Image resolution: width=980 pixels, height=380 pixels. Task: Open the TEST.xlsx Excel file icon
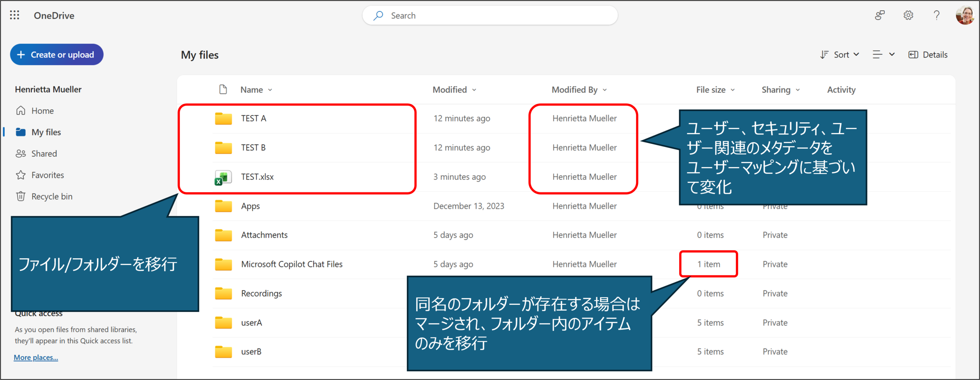(223, 177)
